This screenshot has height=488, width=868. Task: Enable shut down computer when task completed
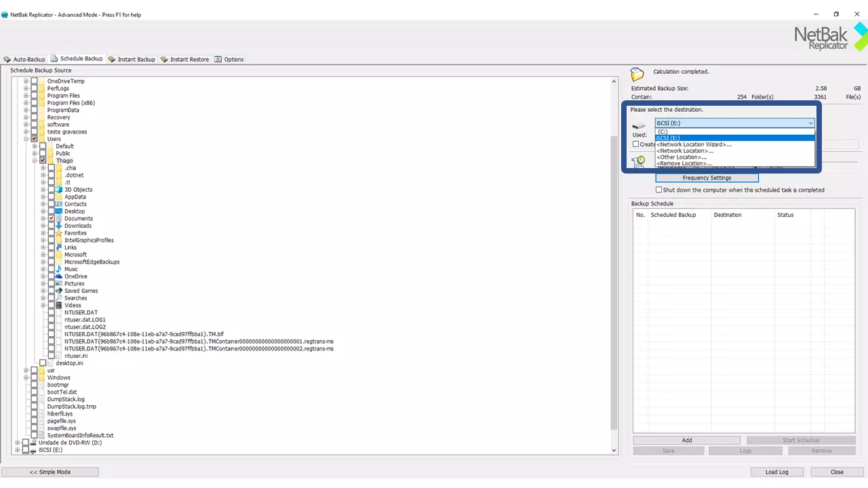659,190
